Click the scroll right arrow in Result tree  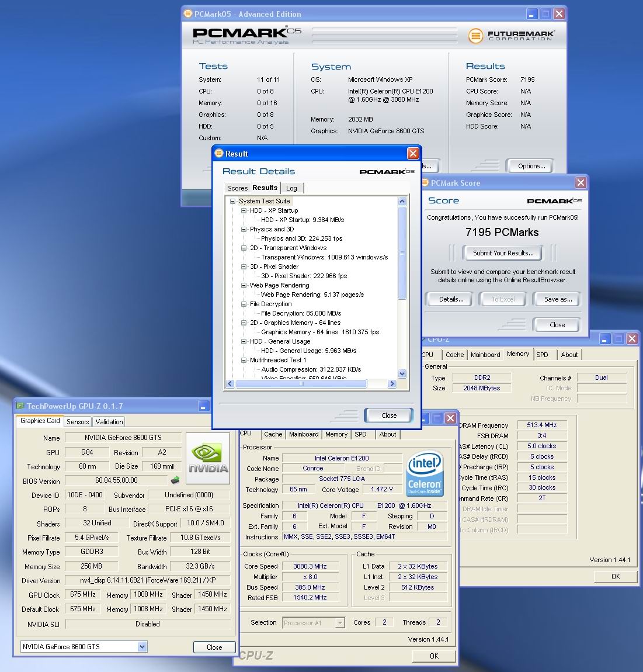click(x=392, y=383)
